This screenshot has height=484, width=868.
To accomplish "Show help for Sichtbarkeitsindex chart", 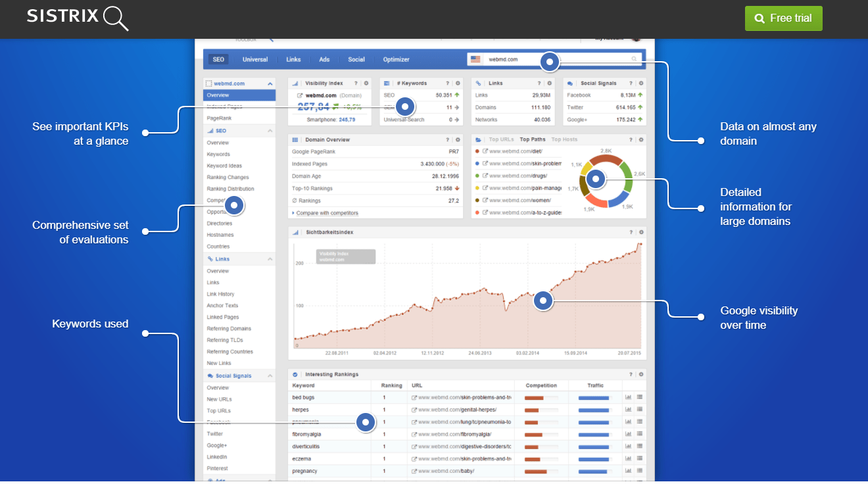I will [x=631, y=232].
